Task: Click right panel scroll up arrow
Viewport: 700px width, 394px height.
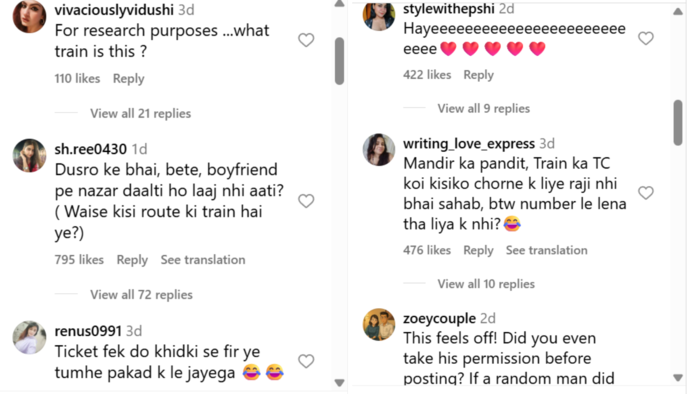Action: 678,12
